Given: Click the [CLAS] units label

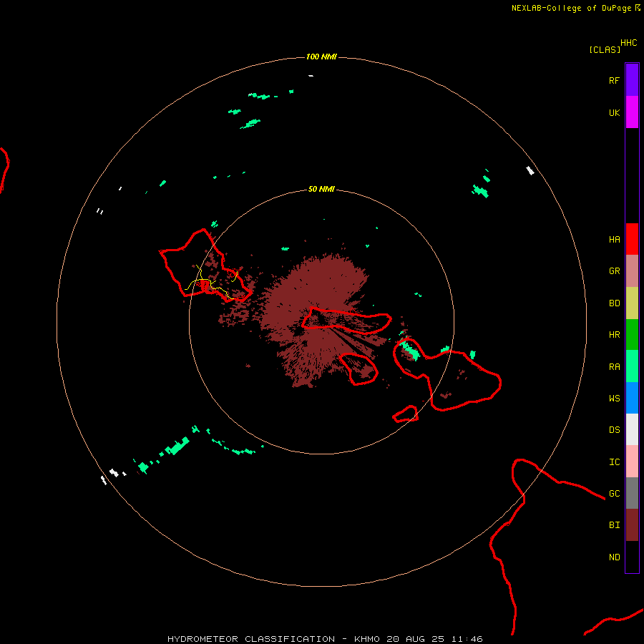Looking at the screenshot, I should [x=605, y=50].
